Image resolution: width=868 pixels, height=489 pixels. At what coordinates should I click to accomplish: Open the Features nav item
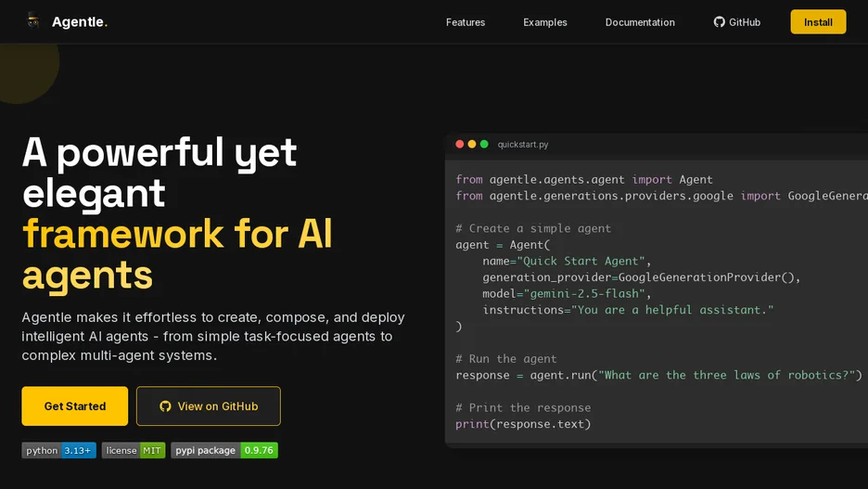[466, 22]
